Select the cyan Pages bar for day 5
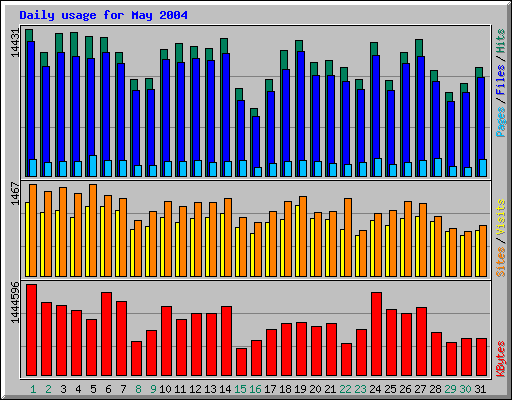The width and height of the screenshot is (512, 400). pyautogui.click(x=93, y=166)
